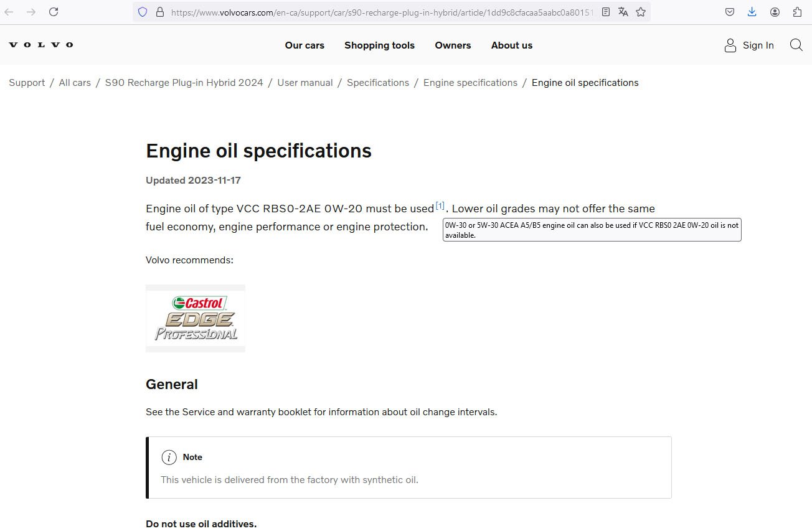Screen dimensions: 812x531
Task: Click the Updated 2023-11-17 text
Action: 193,181
